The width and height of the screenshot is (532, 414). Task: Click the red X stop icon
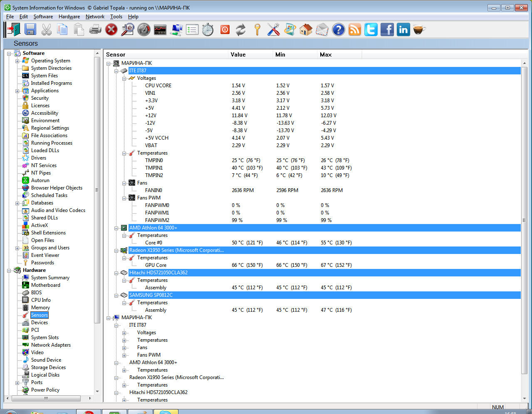pos(111,30)
